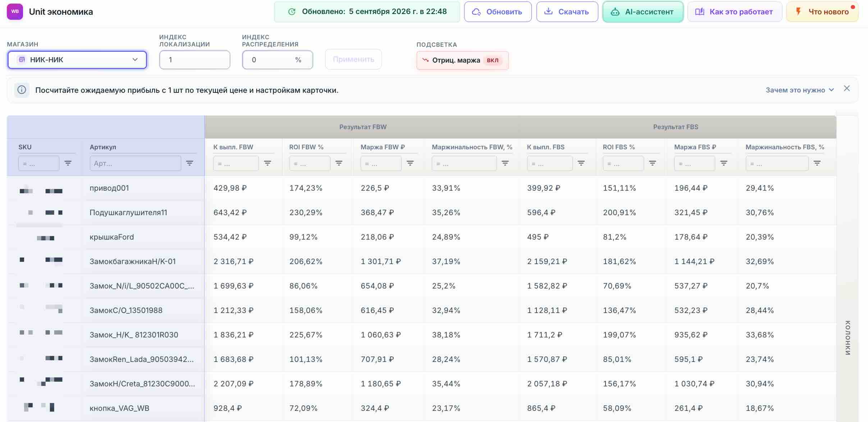
Task: Open the SKU column filter icon
Action: click(x=68, y=163)
